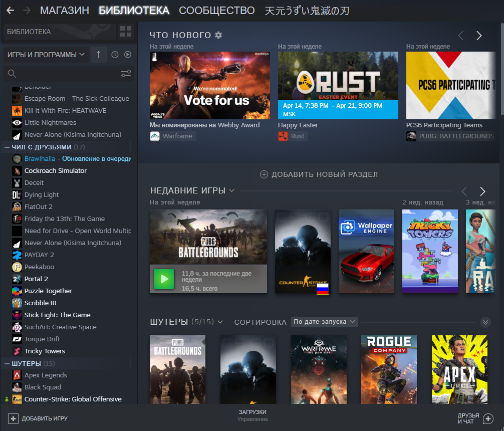The image size is (504, 431).
Task: Open the profile name tab
Action: 307,11
